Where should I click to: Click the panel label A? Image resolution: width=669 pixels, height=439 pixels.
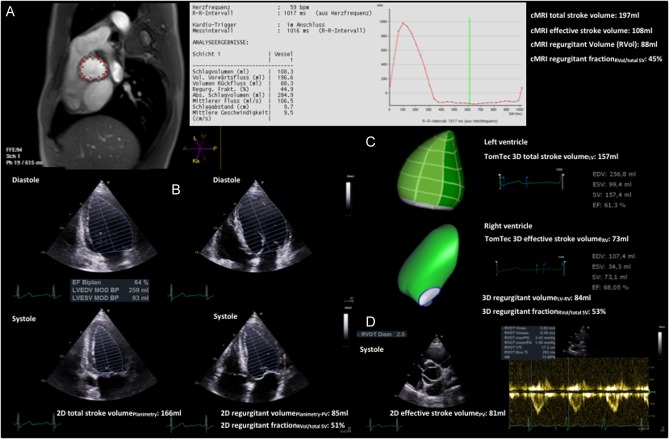(x=10, y=13)
